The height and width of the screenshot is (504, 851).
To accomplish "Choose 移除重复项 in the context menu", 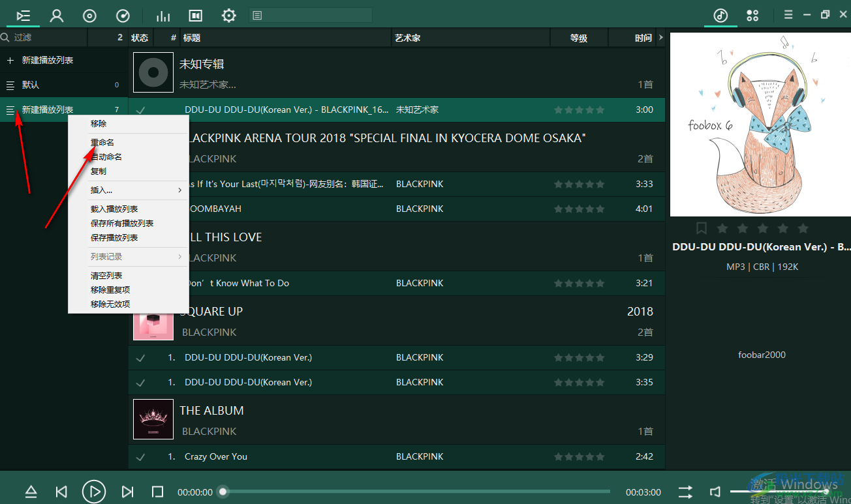I will [x=110, y=289].
